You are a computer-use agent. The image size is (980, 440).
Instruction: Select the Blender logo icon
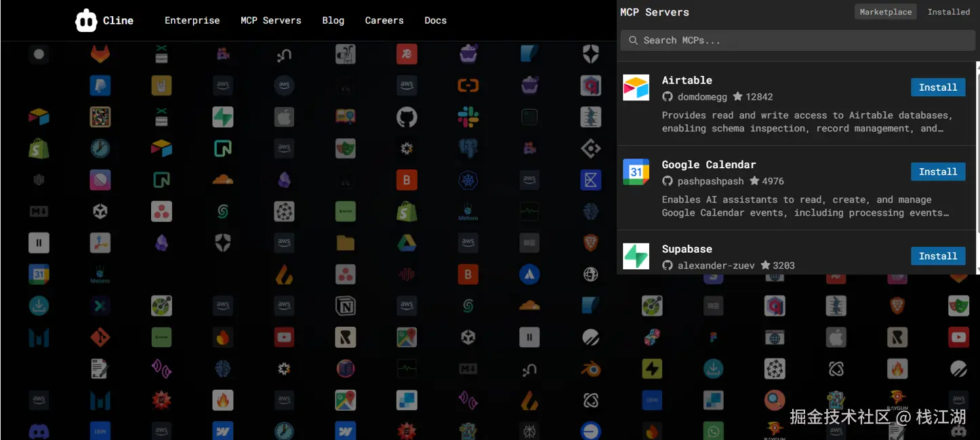click(x=590, y=369)
